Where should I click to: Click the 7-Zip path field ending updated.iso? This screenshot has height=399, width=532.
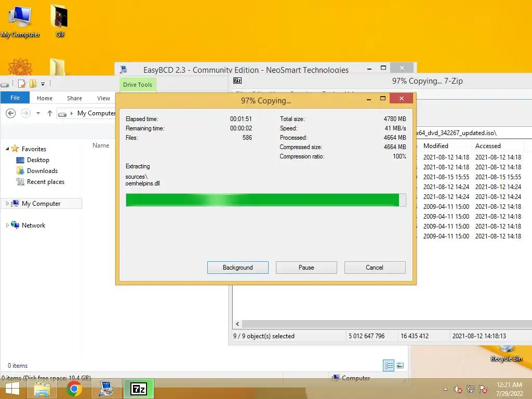pyautogui.click(x=474, y=132)
